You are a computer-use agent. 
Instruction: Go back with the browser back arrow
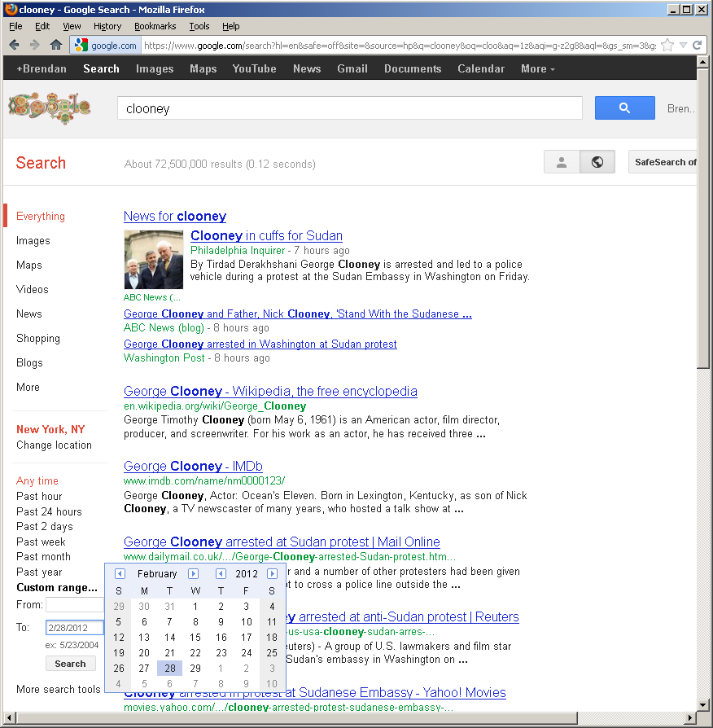point(14,45)
